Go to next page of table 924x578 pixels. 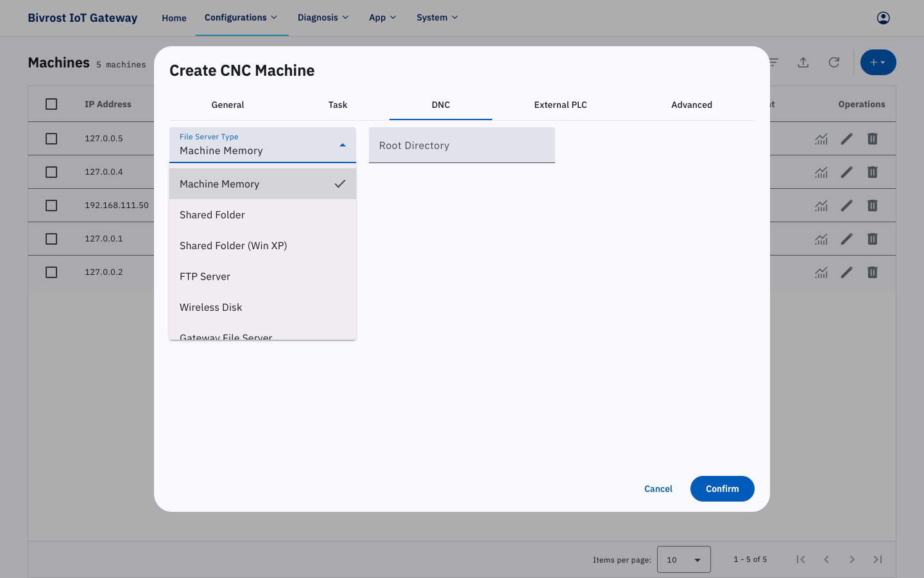(852, 559)
